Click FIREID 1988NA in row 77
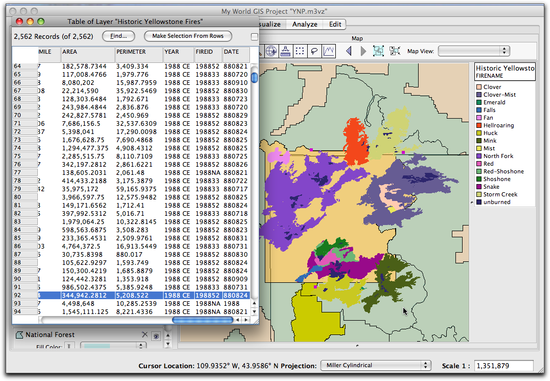The height and width of the screenshot is (381, 550). (x=208, y=173)
